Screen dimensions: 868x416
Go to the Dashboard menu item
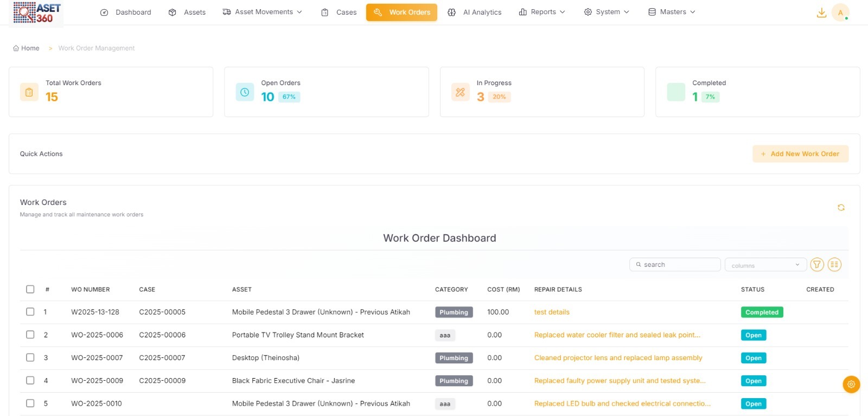(126, 12)
